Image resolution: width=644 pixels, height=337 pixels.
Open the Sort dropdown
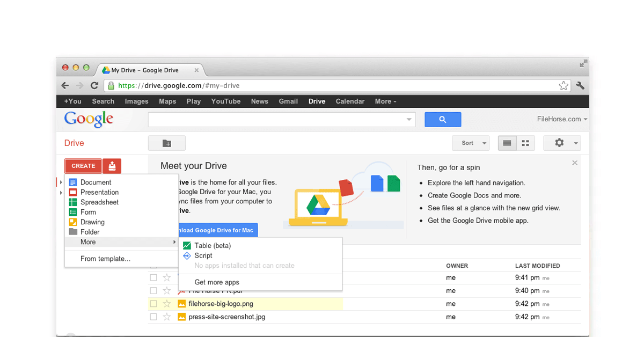click(471, 143)
